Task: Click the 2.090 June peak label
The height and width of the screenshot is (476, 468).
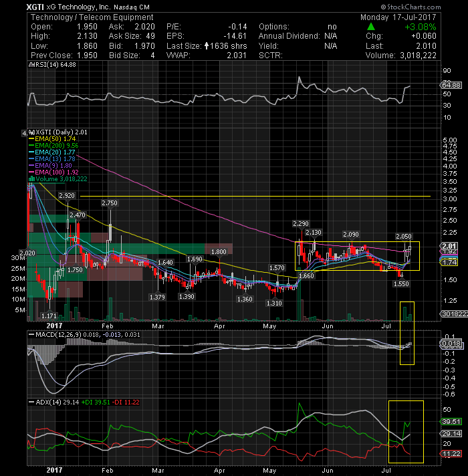Action: click(351, 235)
